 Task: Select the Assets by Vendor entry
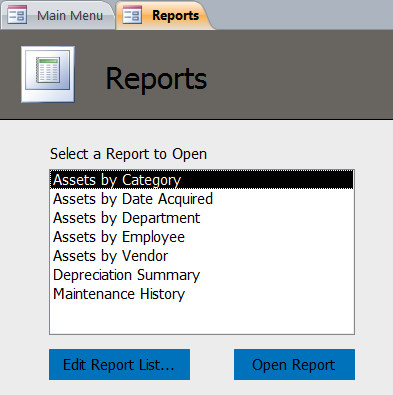point(202,256)
